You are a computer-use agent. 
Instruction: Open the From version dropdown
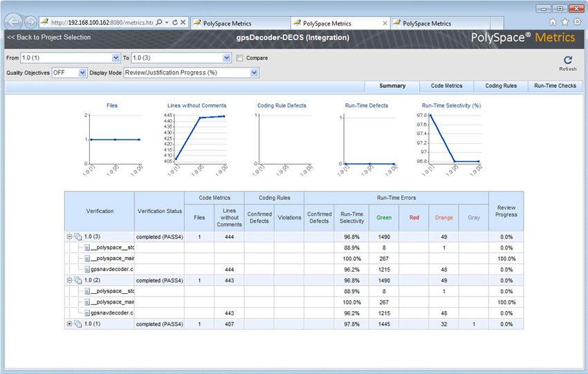[x=115, y=58]
